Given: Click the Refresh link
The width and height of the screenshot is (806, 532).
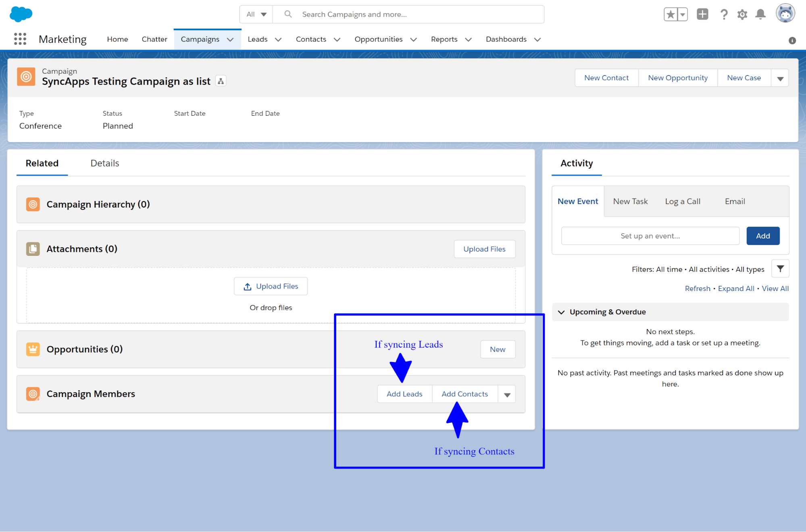Looking at the screenshot, I should click(698, 289).
